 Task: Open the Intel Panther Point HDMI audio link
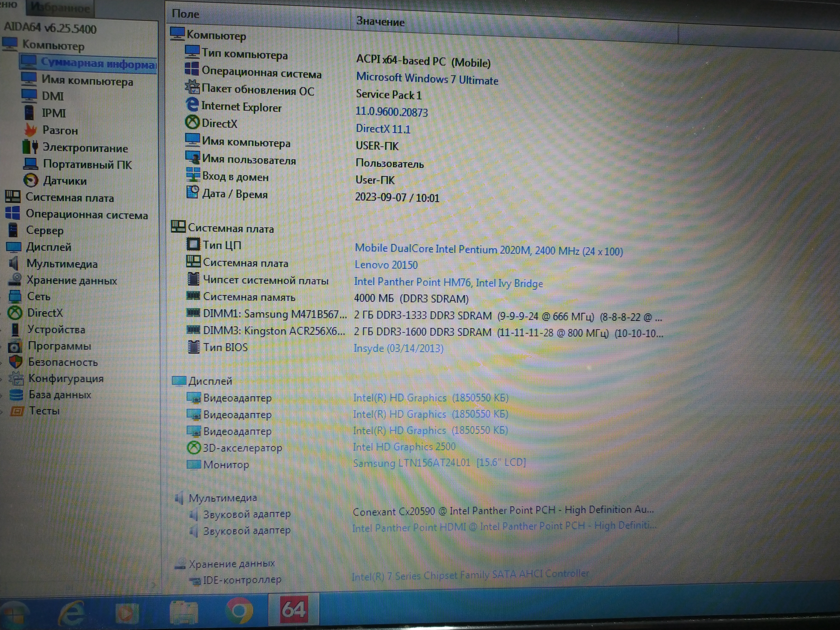[504, 526]
